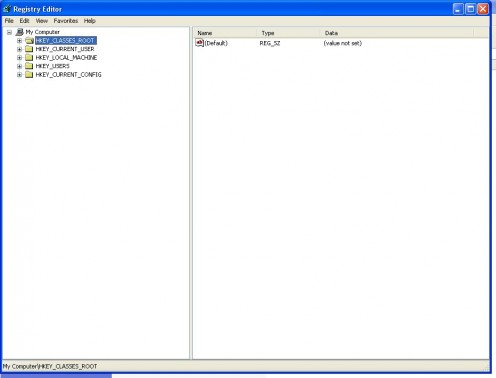Click the HKEY_CURRENT_USER folder icon
The width and height of the screenshot is (496, 378).
pyautogui.click(x=29, y=49)
